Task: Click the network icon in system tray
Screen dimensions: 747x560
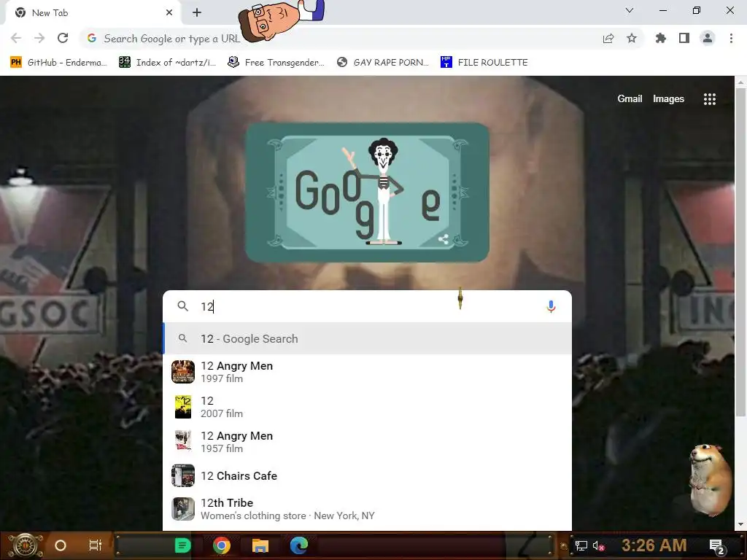Action: [581, 545]
